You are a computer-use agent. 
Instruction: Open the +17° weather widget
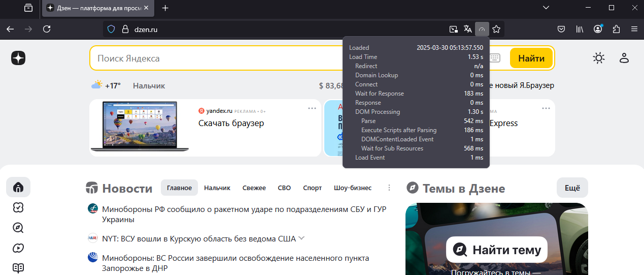coord(106,85)
